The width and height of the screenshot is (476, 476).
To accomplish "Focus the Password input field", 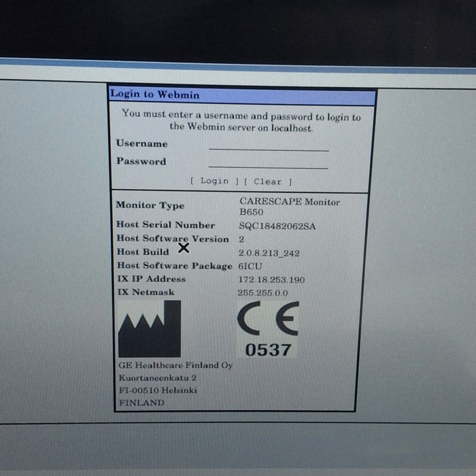I will (269, 162).
